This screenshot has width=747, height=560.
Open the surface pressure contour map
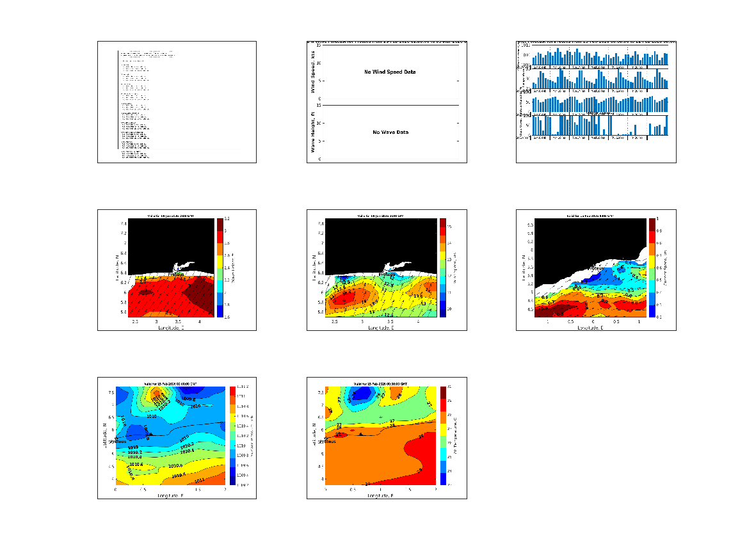[170, 436]
